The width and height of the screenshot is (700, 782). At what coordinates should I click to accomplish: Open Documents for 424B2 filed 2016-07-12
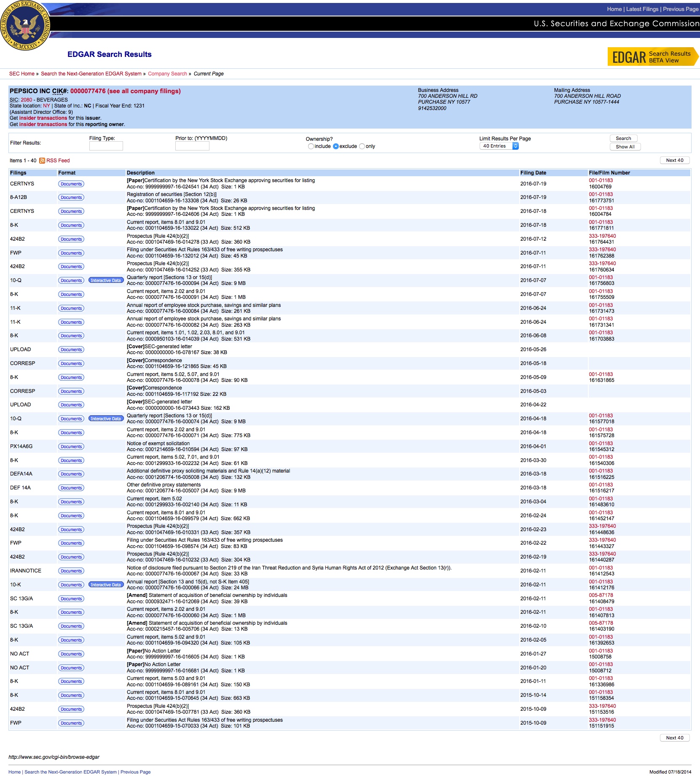(x=71, y=239)
